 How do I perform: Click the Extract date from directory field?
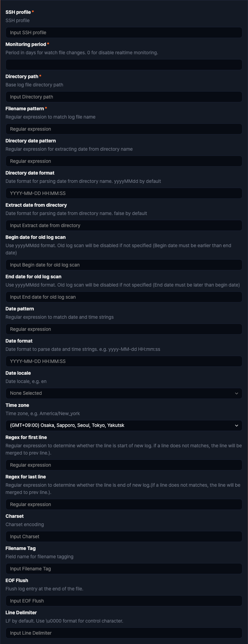coord(124,225)
